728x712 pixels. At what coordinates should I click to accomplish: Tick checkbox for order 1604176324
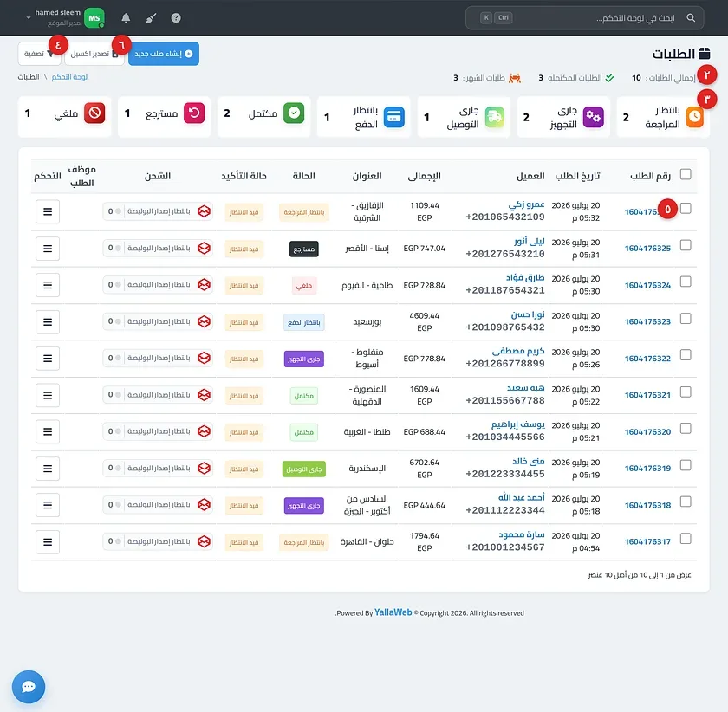pyautogui.click(x=686, y=282)
